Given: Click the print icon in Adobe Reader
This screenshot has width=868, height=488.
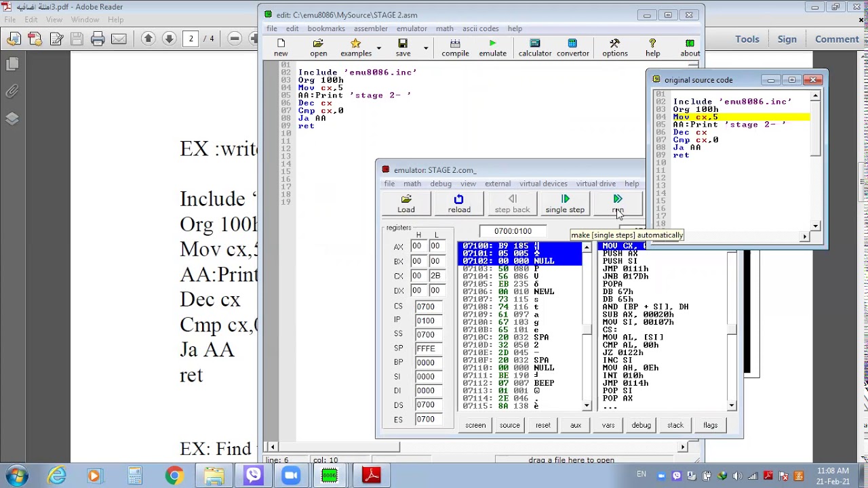Looking at the screenshot, I should click(98, 39).
